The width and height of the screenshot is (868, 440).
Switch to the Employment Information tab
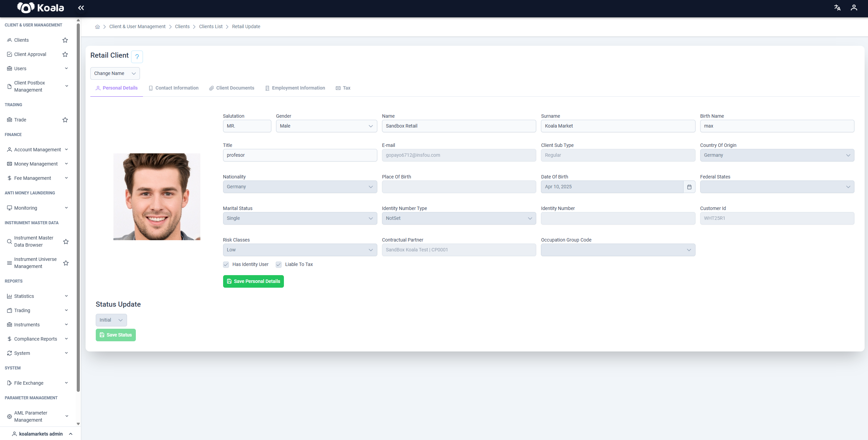[x=295, y=88]
